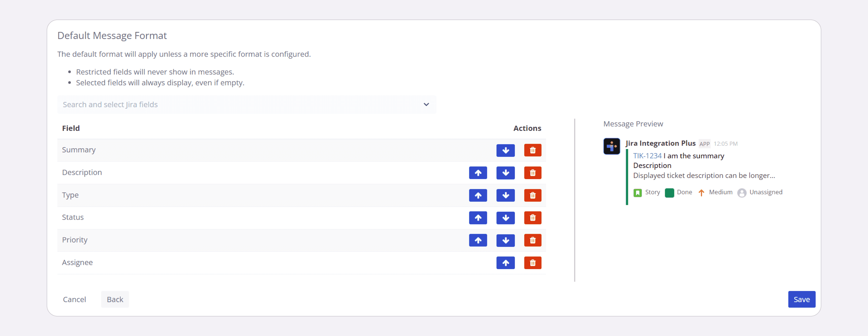Click the Jira Integration Plus app avatar
Viewport: 868px width, 336px height.
pyautogui.click(x=612, y=146)
